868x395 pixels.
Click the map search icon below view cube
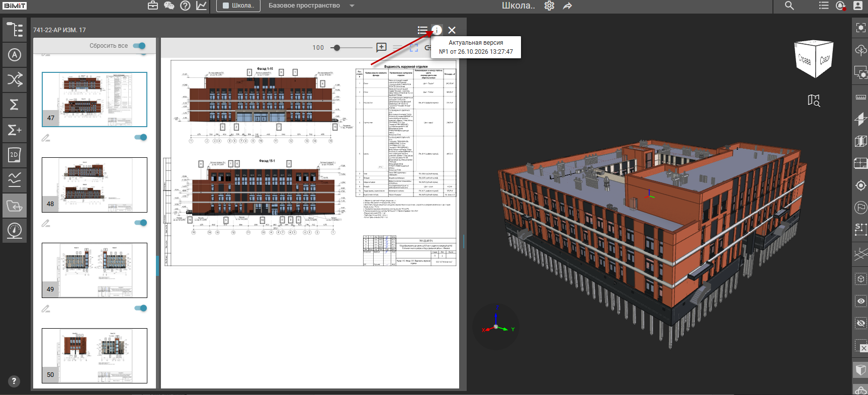[x=814, y=101]
